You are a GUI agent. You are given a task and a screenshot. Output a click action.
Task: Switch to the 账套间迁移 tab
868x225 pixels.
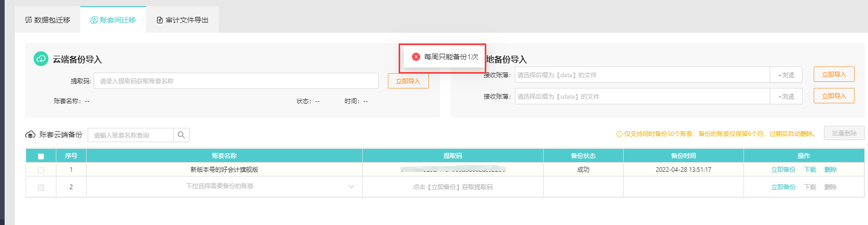pos(113,20)
